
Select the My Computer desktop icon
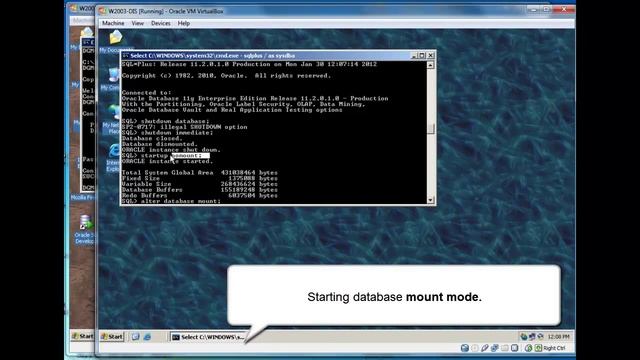point(114,75)
